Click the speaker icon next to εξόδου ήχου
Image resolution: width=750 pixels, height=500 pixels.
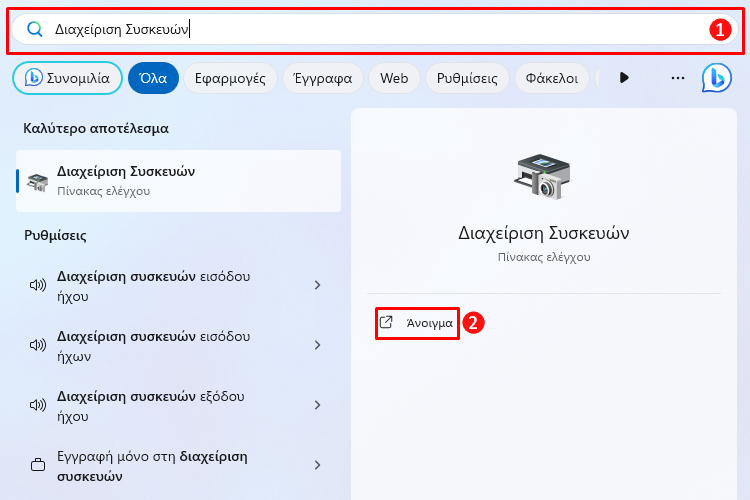[x=38, y=406]
